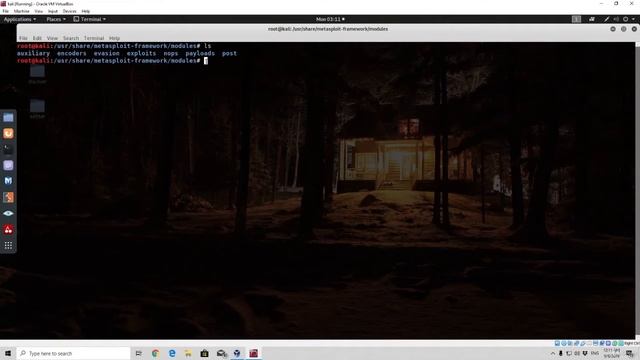640x360 pixels.
Task: Open File Explorer from Windows taskbar
Action: coord(188,353)
